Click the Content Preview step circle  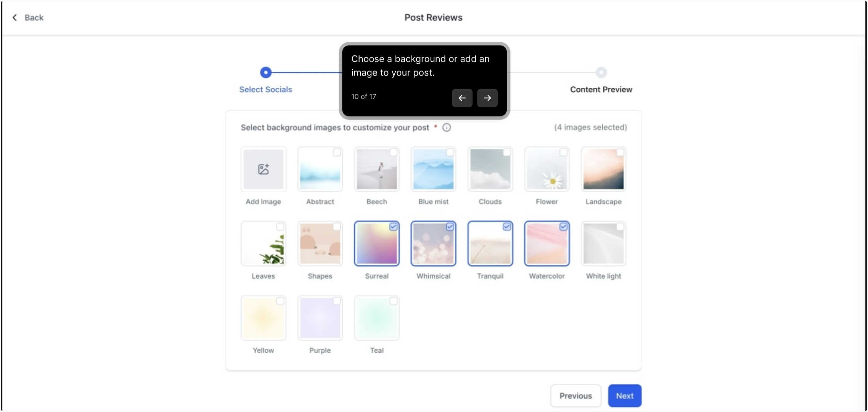pyautogui.click(x=601, y=72)
